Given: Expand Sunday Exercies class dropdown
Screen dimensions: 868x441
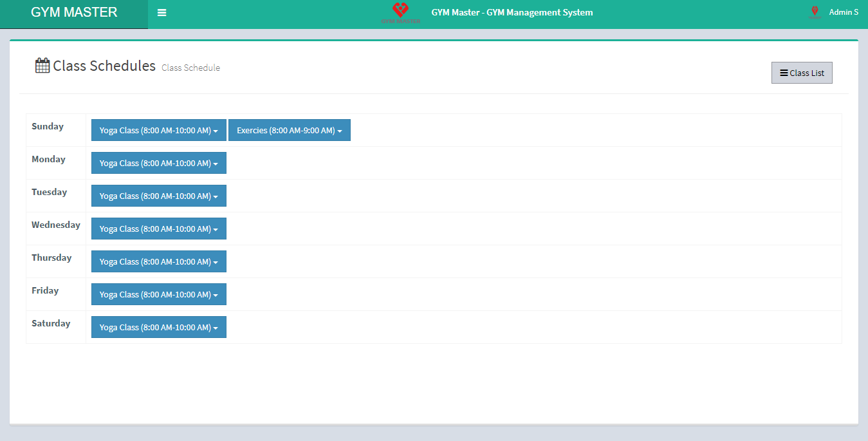Looking at the screenshot, I should pyautogui.click(x=289, y=130).
